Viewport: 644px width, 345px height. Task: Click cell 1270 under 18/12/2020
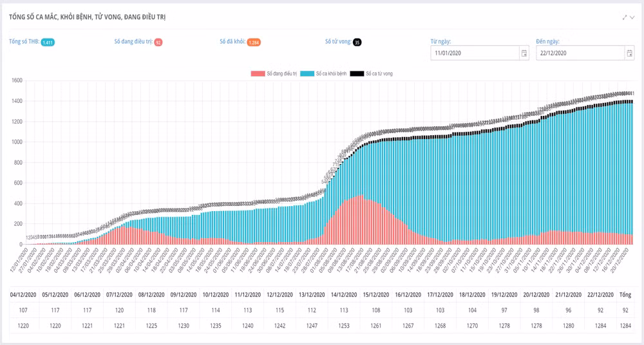(471, 326)
